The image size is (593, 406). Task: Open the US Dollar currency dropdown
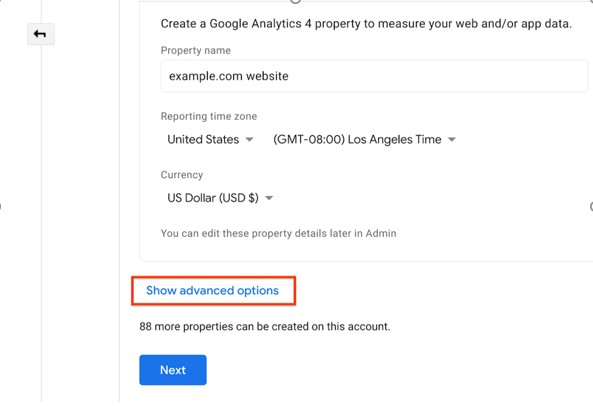[220, 198]
